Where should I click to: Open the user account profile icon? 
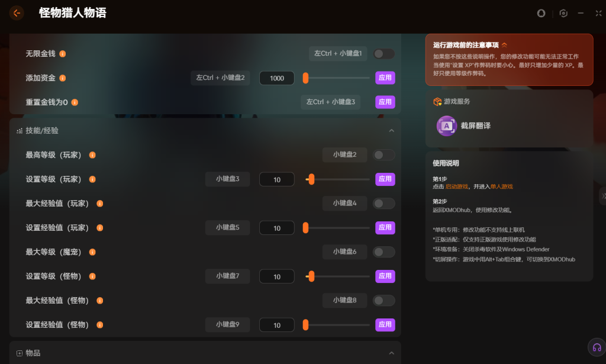pyautogui.click(x=541, y=13)
